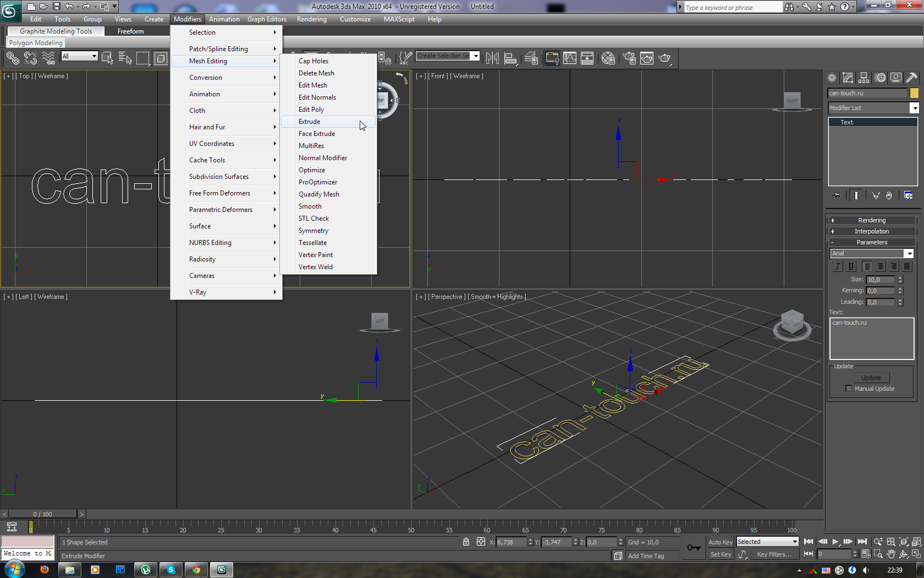Click Bind to Space Warp tool
The height and width of the screenshot is (578, 924).
click(48, 58)
